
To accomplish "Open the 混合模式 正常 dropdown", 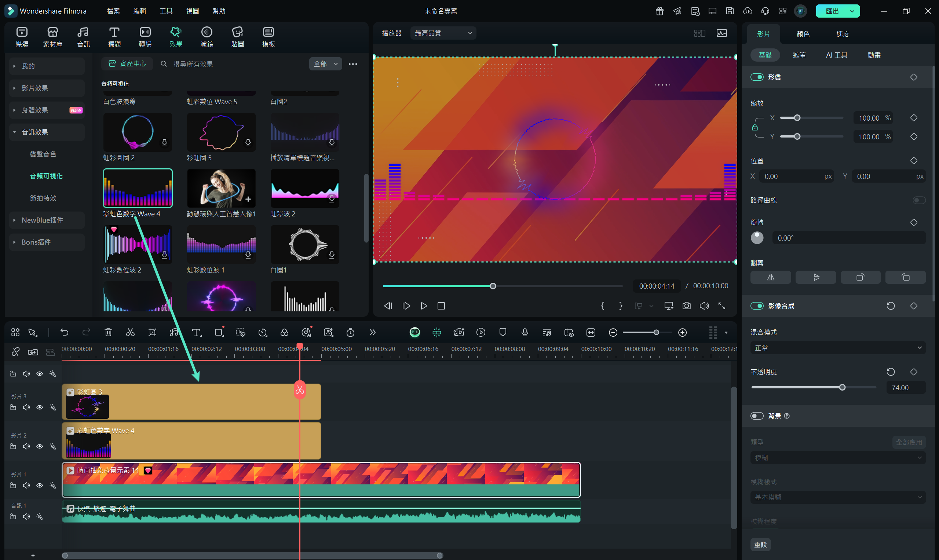I will [x=838, y=348].
